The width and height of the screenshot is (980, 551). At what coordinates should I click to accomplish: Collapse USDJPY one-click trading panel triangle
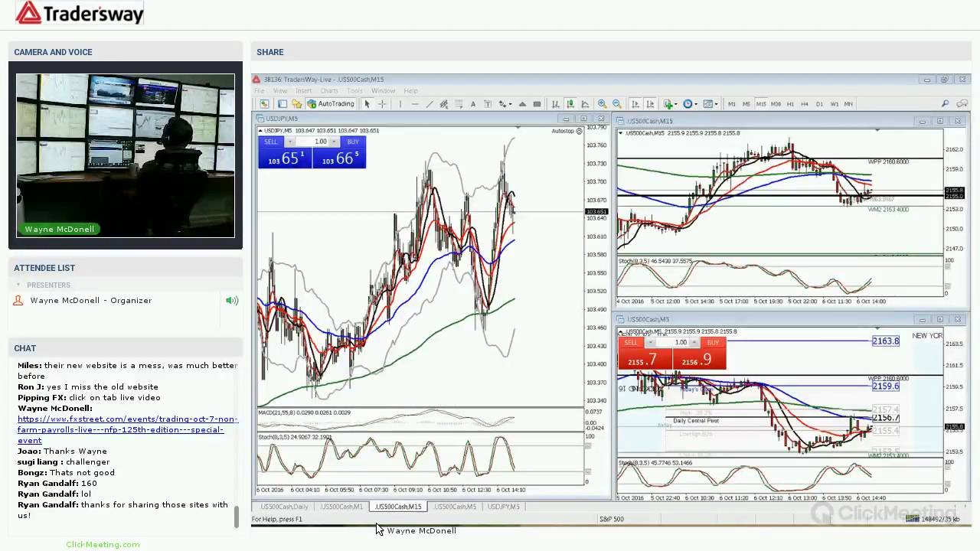260,131
